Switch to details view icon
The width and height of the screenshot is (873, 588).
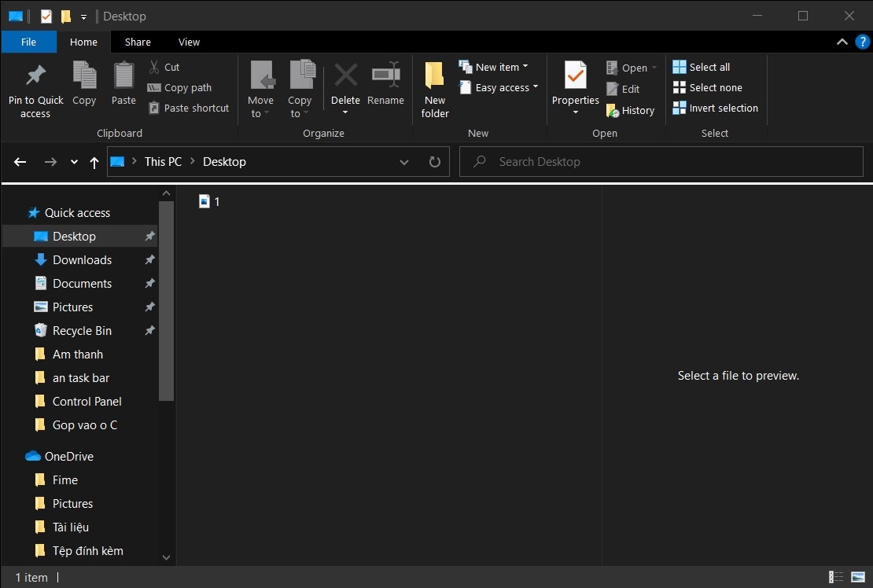click(x=836, y=577)
